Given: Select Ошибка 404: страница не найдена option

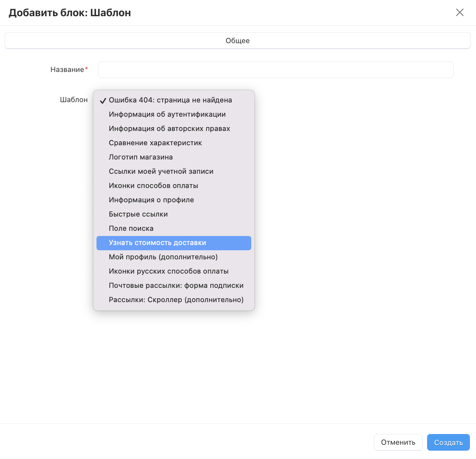Looking at the screenshot, I should point(170,100).
